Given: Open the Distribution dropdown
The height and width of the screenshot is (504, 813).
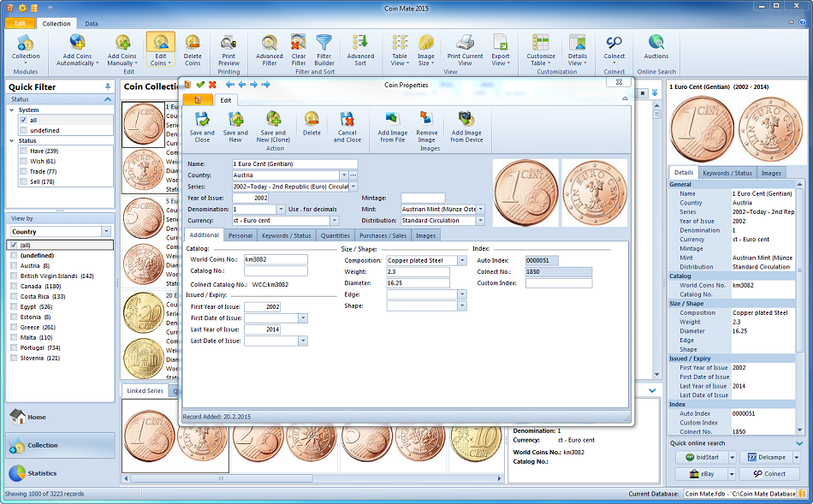Looking at the screenshot, I should click(480, 221).
